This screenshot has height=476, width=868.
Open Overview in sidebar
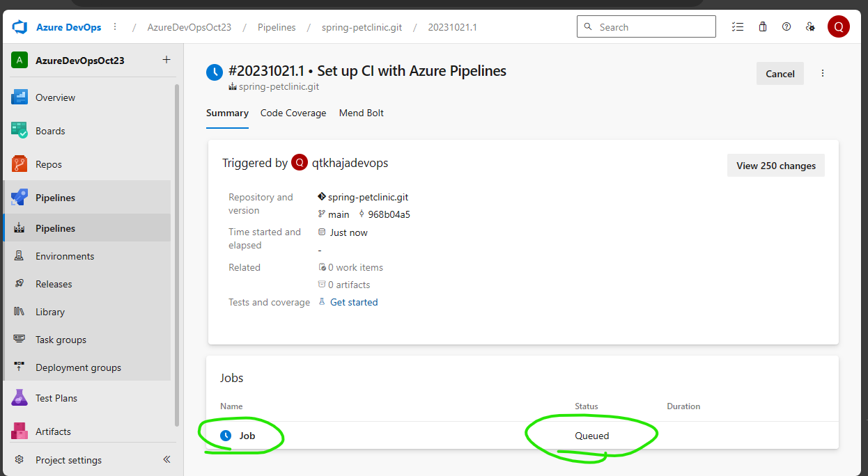coord(87,97)
